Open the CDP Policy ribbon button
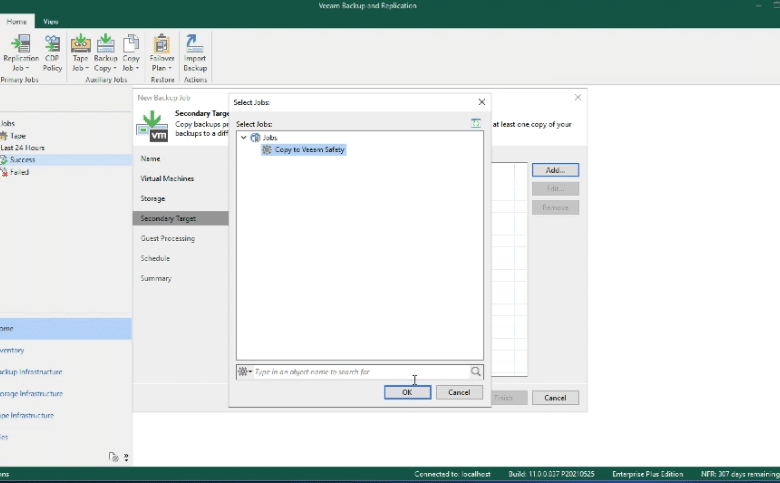 pos(52,53)
